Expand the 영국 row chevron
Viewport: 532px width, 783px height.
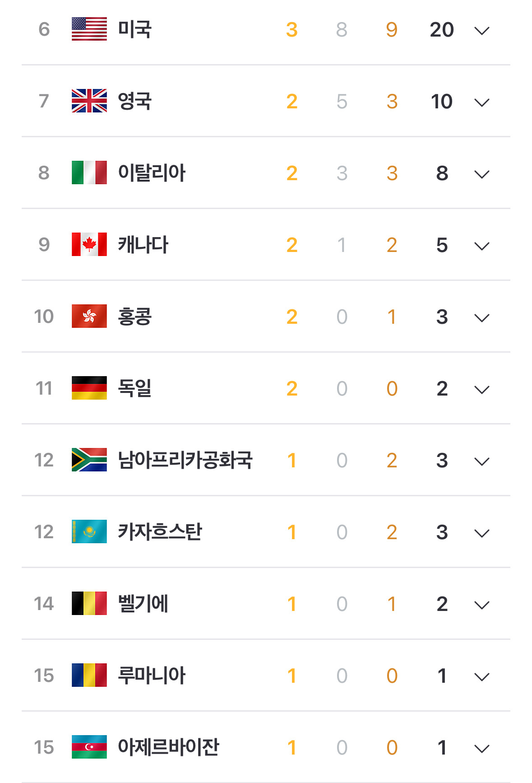(481, 103)
